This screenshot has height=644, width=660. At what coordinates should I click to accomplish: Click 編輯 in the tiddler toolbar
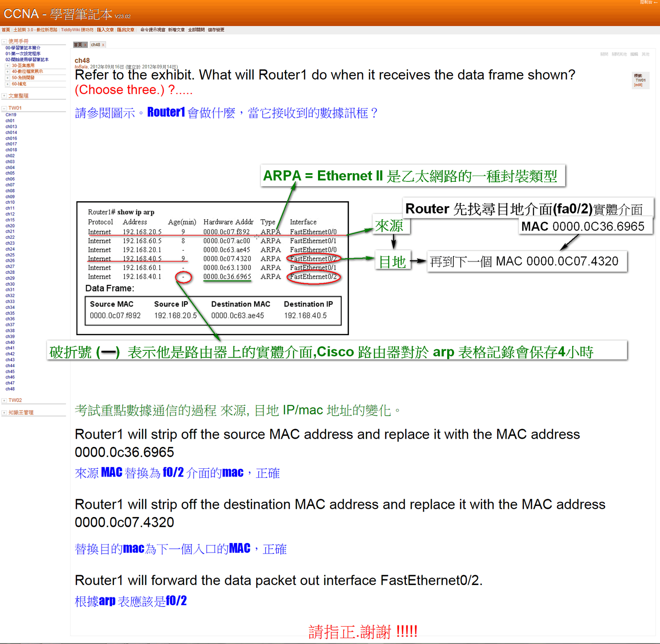pyautogui.click(x=634, y=54)
